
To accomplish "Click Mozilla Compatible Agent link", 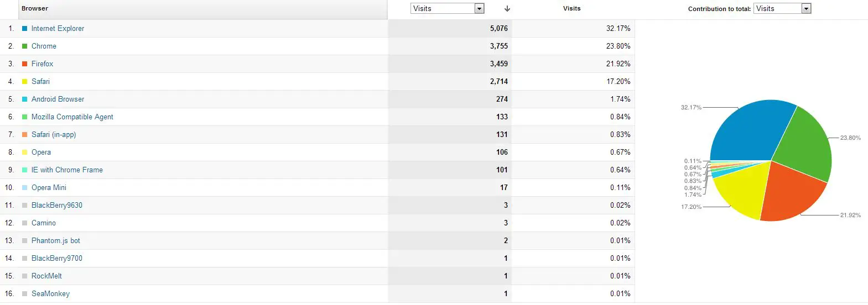I will point(72,117).
